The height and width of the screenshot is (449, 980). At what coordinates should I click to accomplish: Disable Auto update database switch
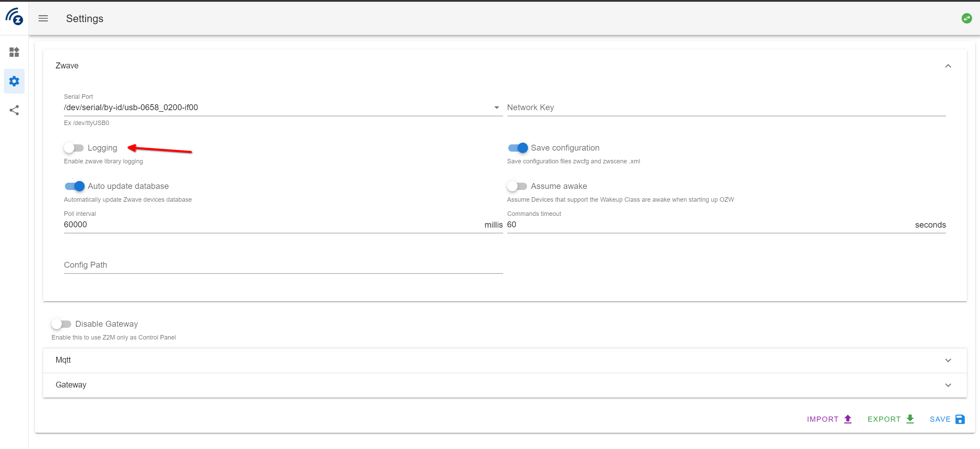[x=75, y=186]
